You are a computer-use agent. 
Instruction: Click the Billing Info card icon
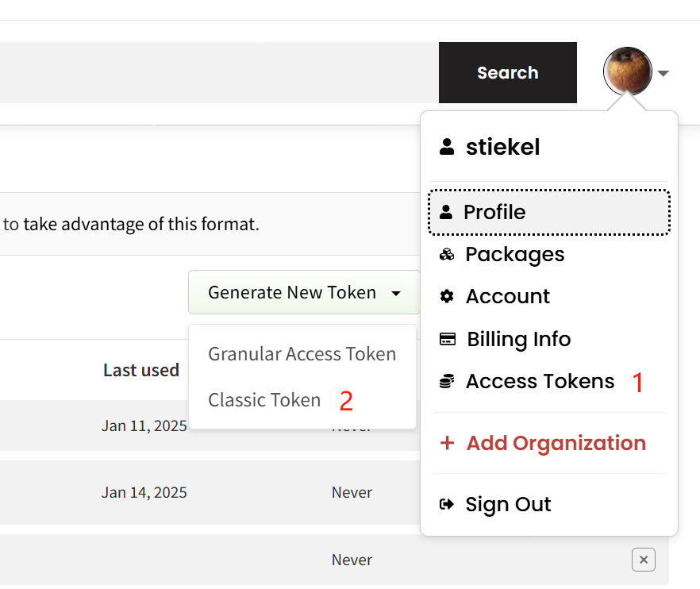pos(448,339)
